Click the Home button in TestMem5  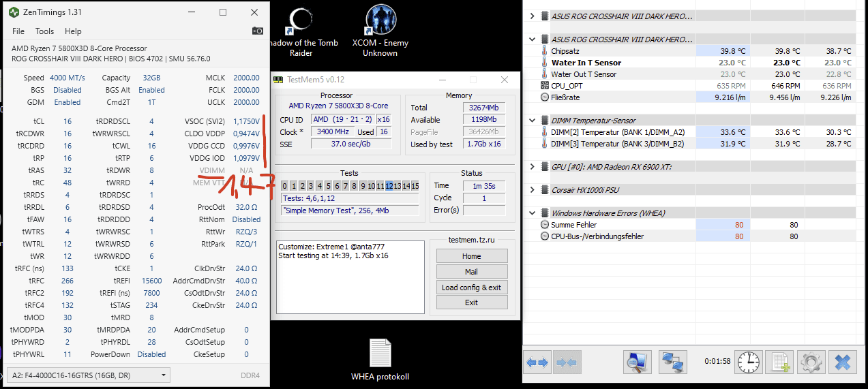click(472, 256)
